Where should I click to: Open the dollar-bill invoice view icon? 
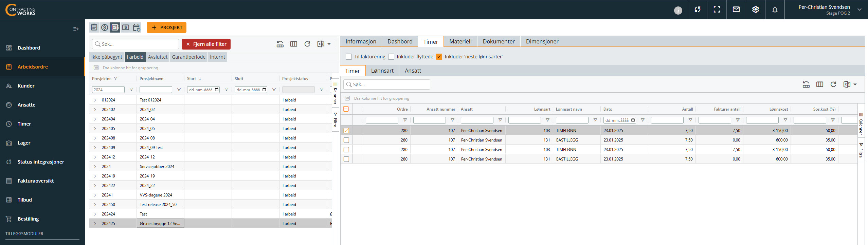click(126, 27)
